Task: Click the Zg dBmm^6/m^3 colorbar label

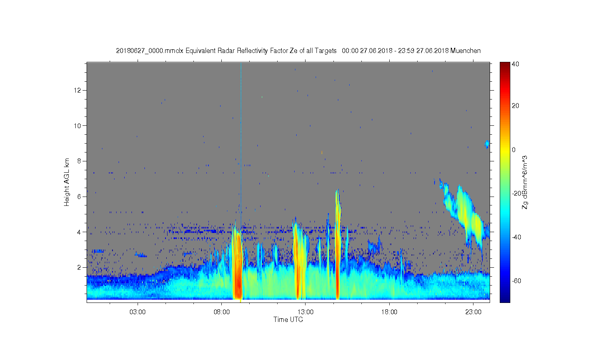Action: pyautogui.click(x=526, y=182)
